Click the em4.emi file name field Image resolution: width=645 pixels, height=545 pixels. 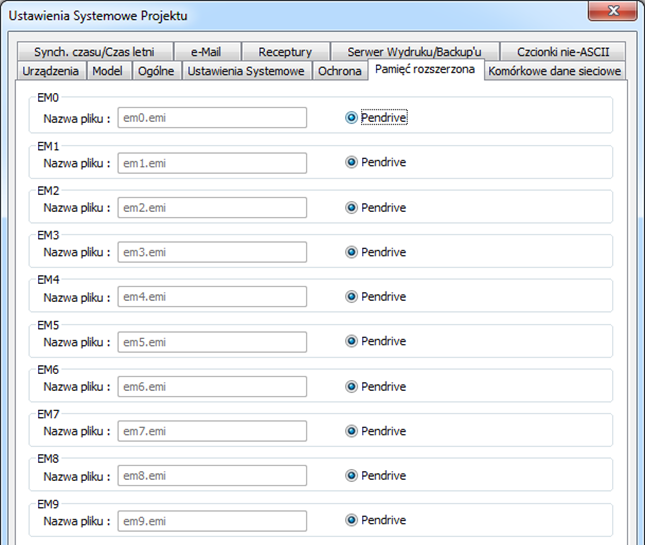(x=212, y=297)
